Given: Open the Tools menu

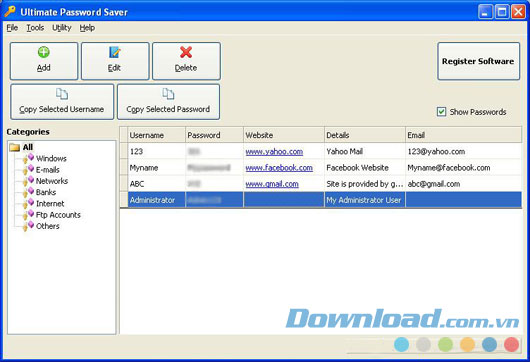Looking at the screenshot, I should (35, 28).
